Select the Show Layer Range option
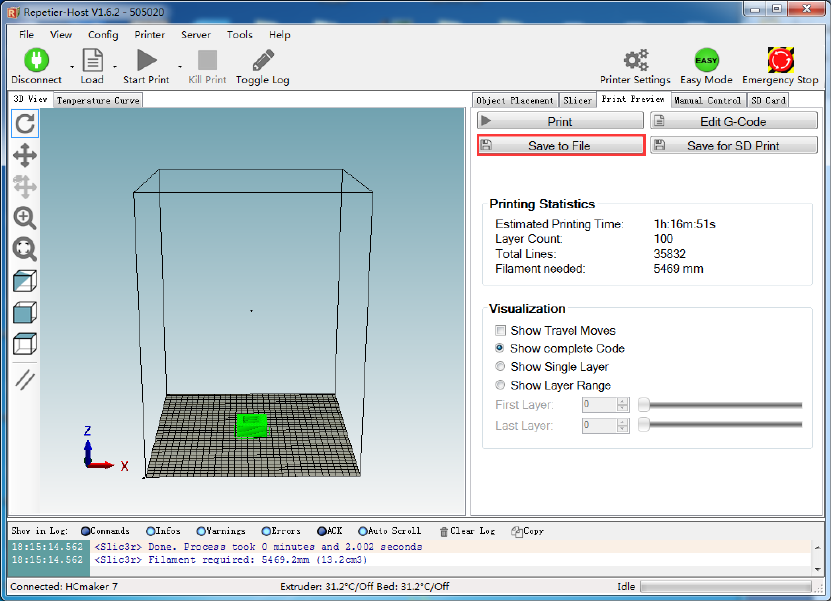Image resolution: width=831 pixels, height=601 pixels. pos(500,385)
